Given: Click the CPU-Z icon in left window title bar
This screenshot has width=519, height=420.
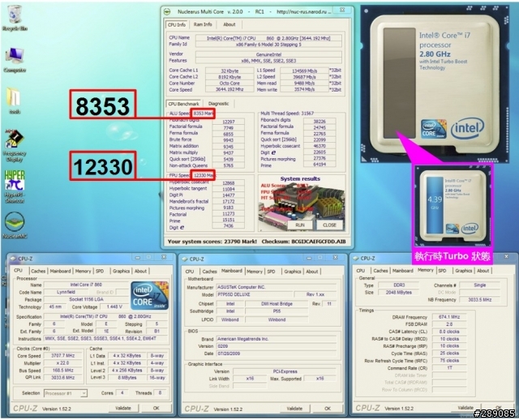Looking at the screenshot, I should tap(13, 259).
